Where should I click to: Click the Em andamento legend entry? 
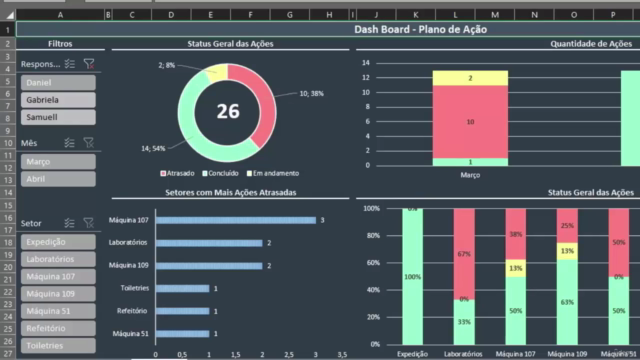pyautogui.click(x=273, y=173)
